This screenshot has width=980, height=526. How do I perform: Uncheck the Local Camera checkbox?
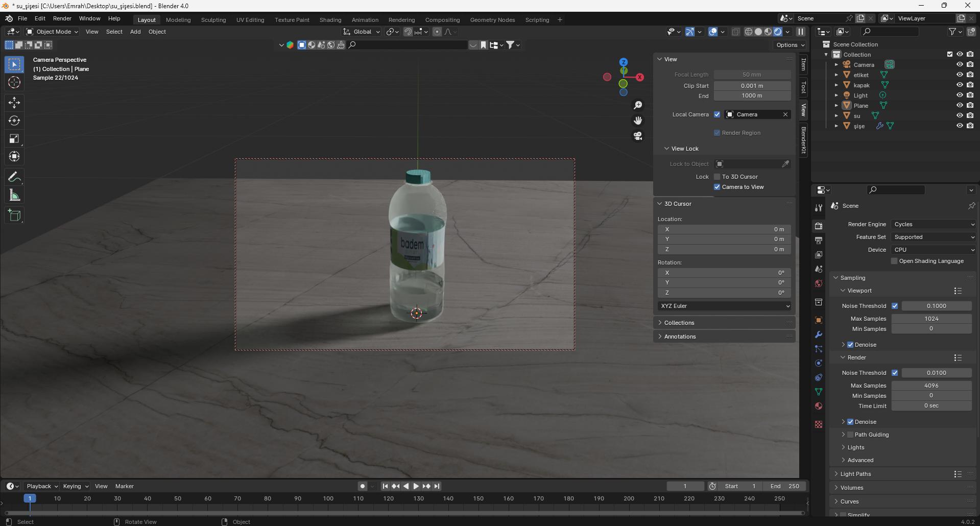(717, 114)
